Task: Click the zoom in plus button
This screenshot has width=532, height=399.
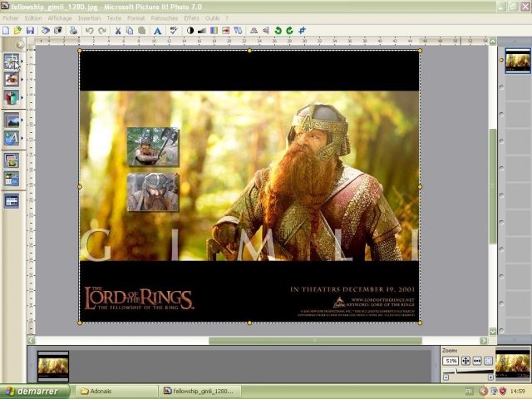Action: click(x=490, y=377)
